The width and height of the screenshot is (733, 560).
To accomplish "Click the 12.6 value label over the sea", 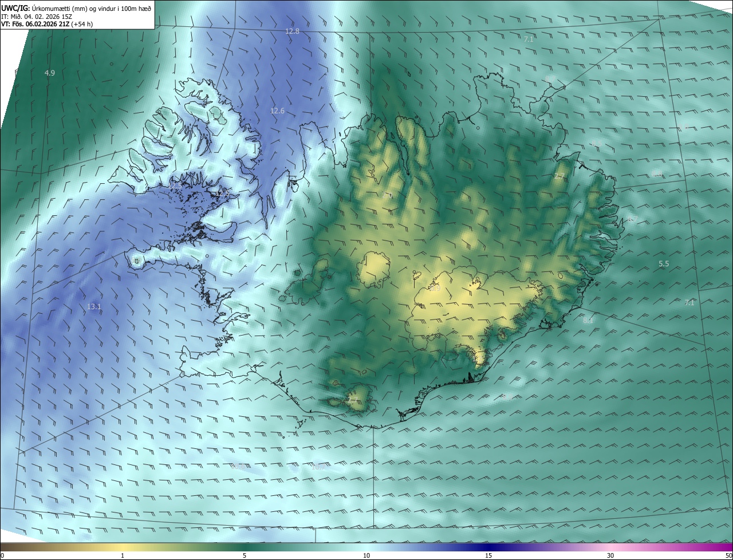I will [x=277, y=111].
